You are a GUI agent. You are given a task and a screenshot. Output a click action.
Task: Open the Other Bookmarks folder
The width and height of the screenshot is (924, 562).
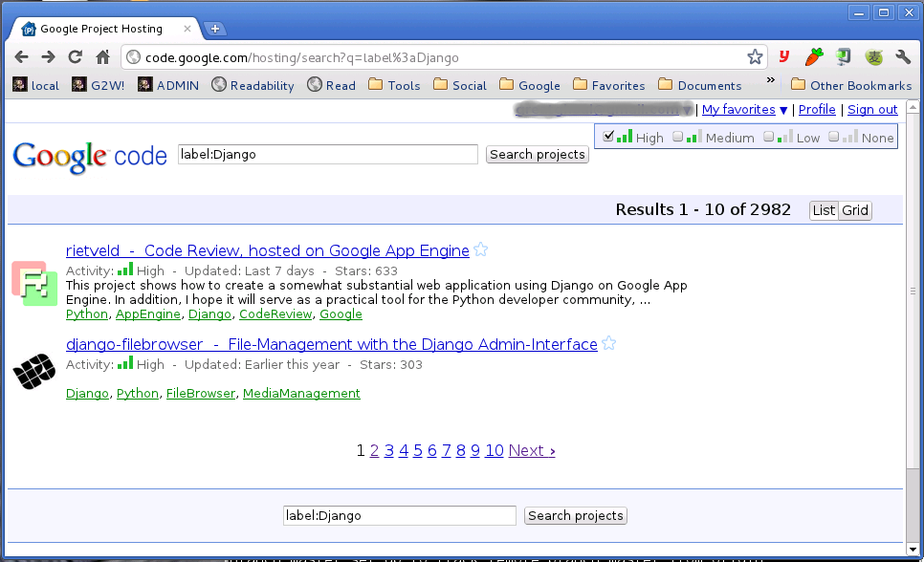[x=851, y=85]
